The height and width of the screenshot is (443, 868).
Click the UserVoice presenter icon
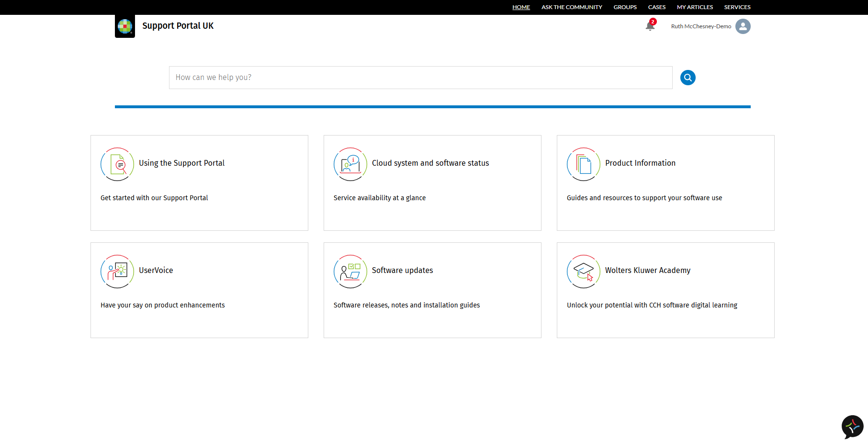click(117, 272)
